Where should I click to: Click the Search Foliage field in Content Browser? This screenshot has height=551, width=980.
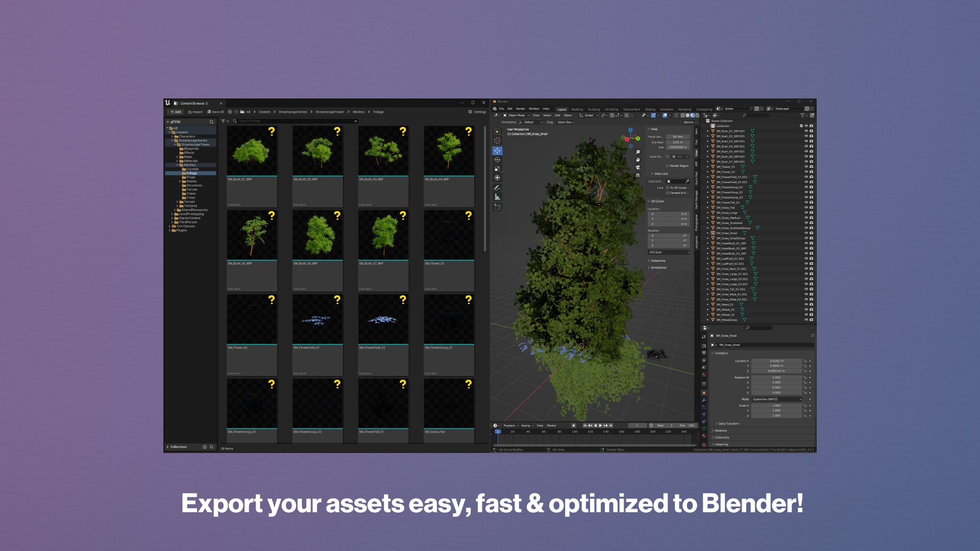tap(295, 121)
